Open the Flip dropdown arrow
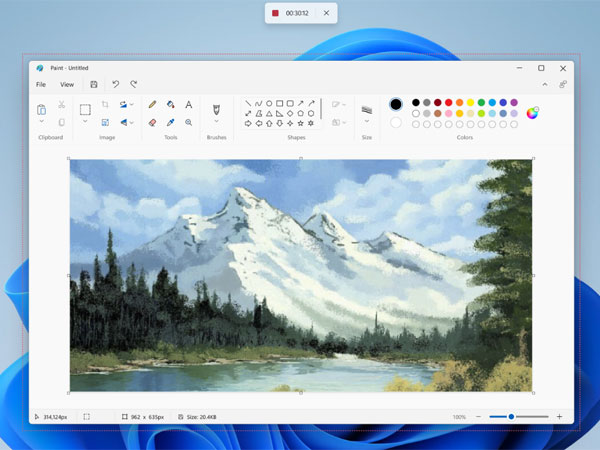 click(132, 122)
